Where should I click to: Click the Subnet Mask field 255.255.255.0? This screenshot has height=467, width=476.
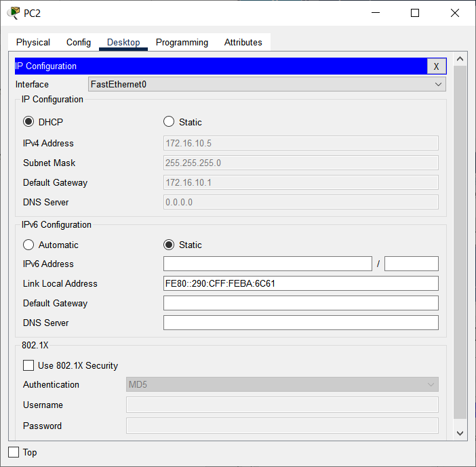tap(301, 163)
